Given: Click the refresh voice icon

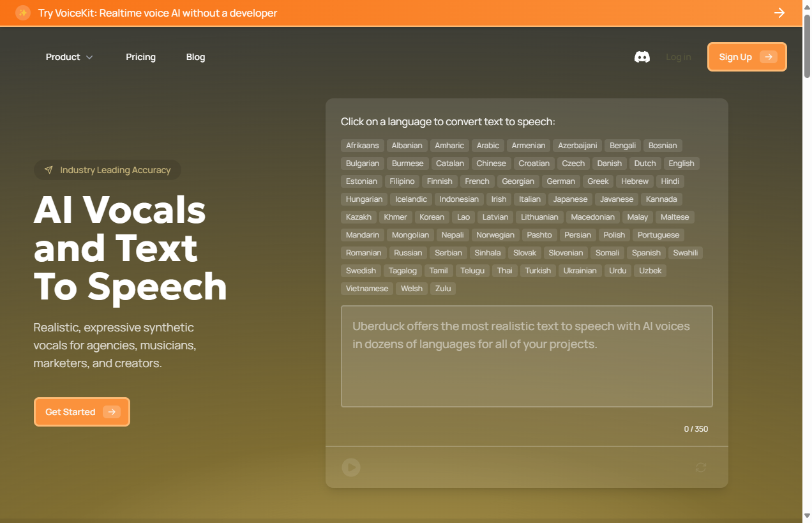Looking at the screenshot, I should click(x=700, y=467).
